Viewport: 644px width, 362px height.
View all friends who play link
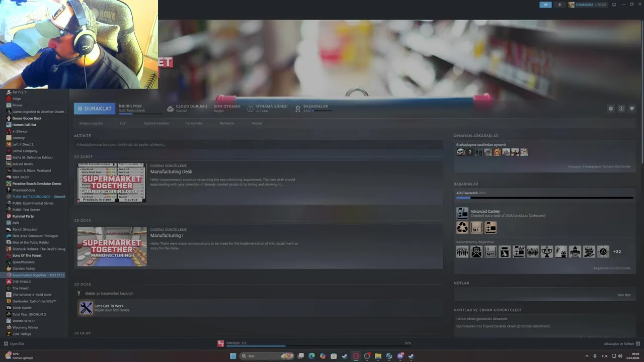pos(599,166)
